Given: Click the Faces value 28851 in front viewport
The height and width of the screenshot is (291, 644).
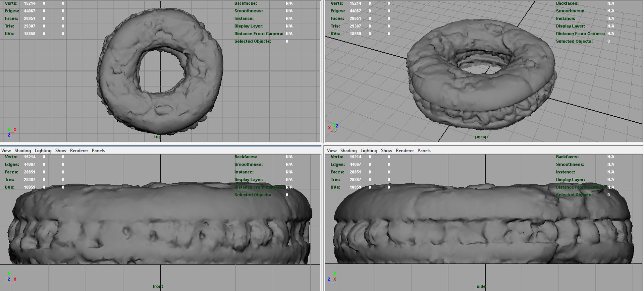Looking at the screenshot, I should click(x=30, y=172).
